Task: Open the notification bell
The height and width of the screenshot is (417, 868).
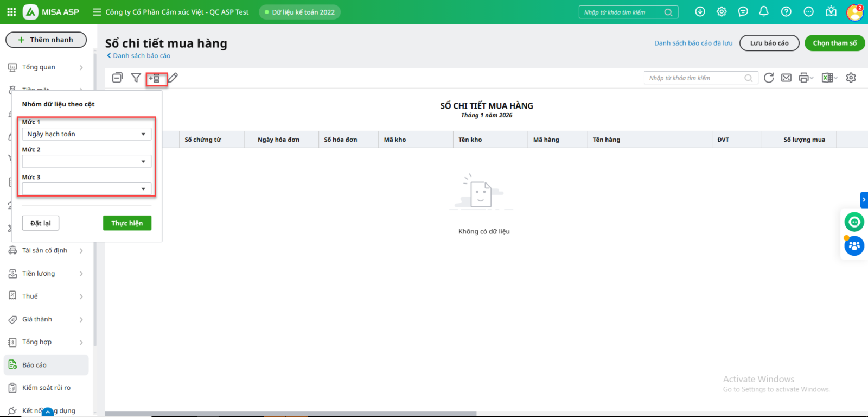Action: coord(764,12)
